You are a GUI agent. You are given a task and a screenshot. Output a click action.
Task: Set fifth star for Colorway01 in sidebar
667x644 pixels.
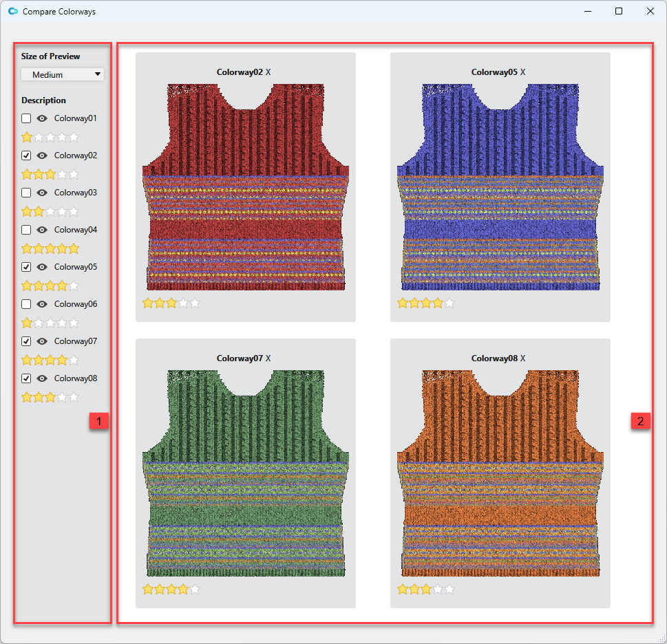[74, 138]
